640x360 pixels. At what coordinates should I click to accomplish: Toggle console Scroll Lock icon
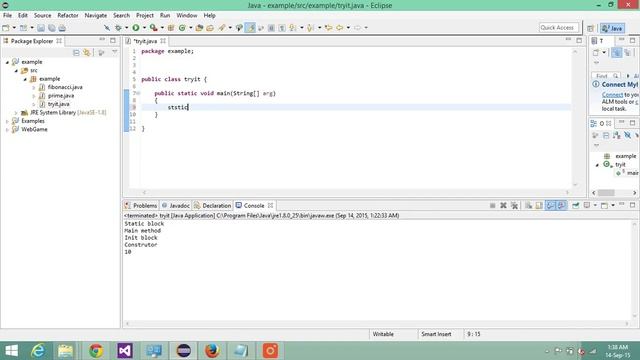click(539, 205)
